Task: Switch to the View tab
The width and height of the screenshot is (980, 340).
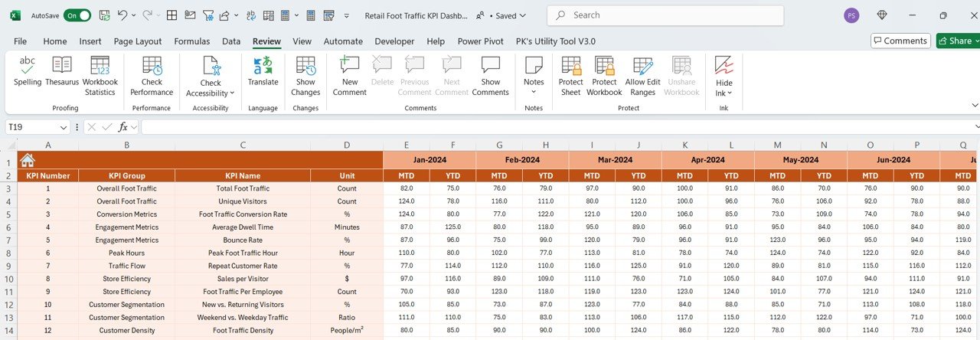Action: [302, 41]
